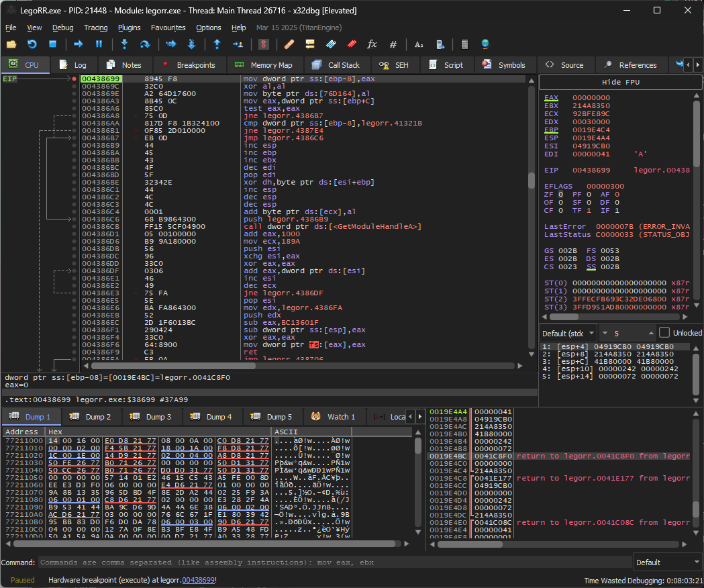Switch to the Memory Map tab

pos(265,65)
